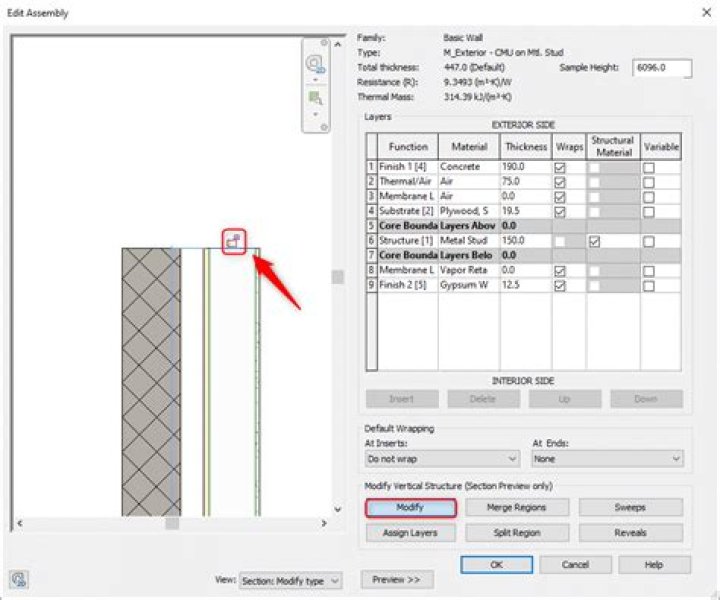This screenshot has height=600, width=720.
Task: Click the preview horizontal scrollbar thumb
Action: [172, 523]
